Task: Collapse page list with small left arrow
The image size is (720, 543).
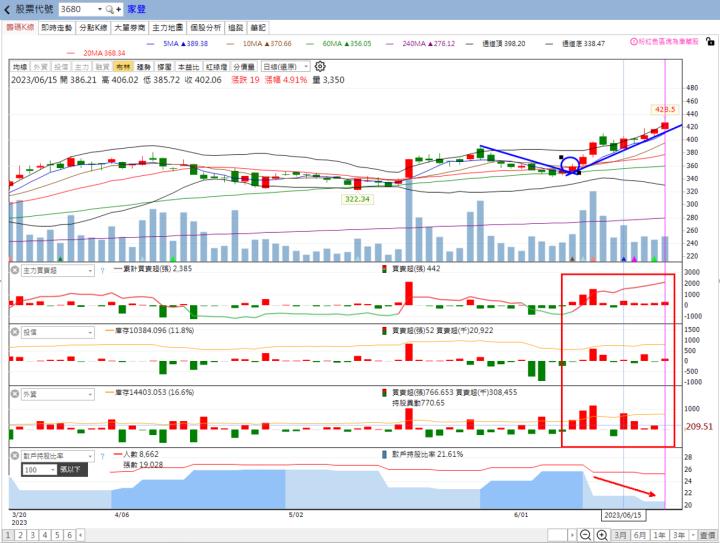Action: [80, 535]
